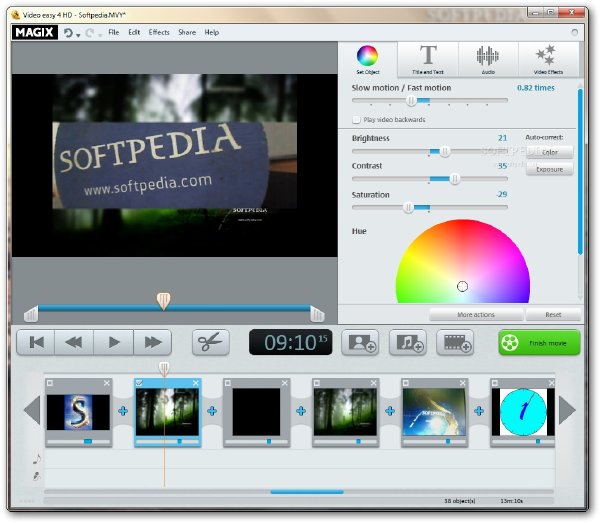Open the Help menu

click(x=212, y=32)
